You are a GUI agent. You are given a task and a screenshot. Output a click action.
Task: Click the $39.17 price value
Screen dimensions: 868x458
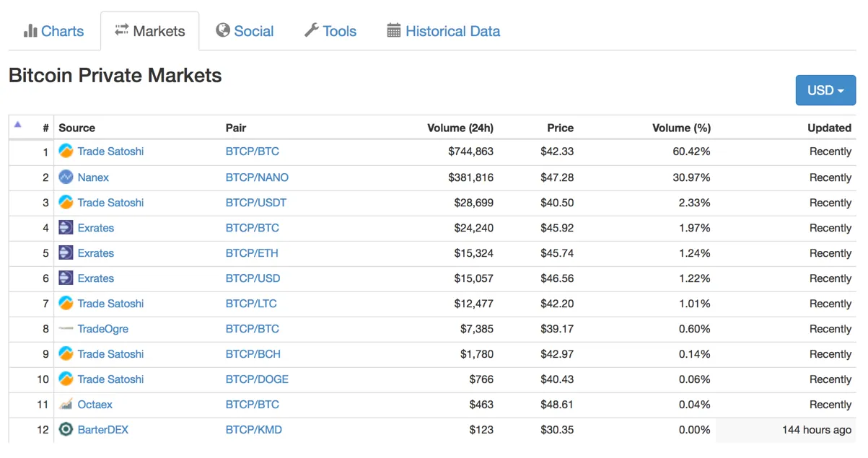pos(557,329)
